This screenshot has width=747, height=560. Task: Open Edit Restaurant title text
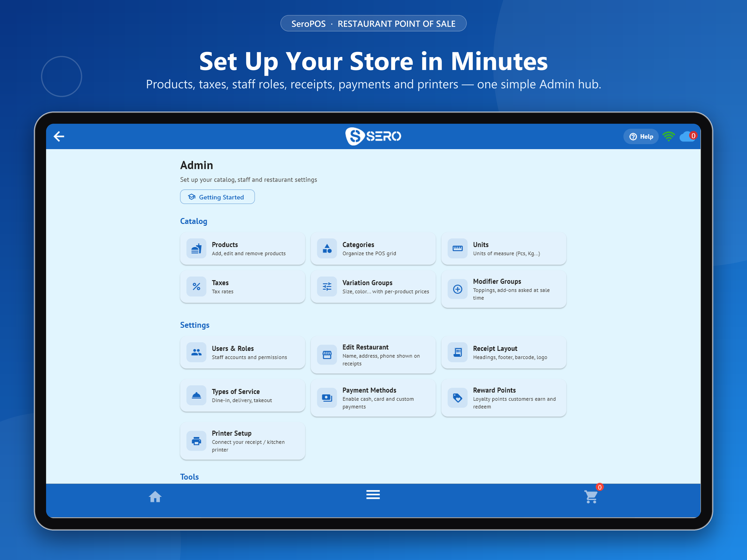365,347
